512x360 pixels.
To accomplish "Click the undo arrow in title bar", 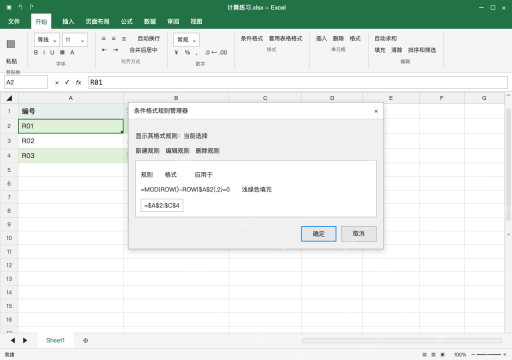I will click(20, 7).
